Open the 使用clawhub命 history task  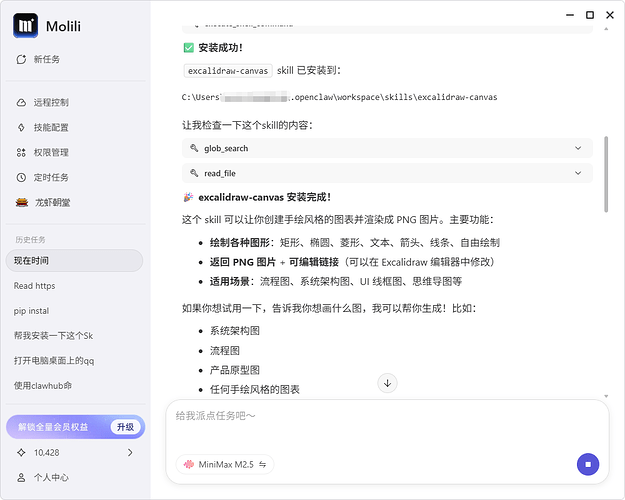(x=43, y=386)
